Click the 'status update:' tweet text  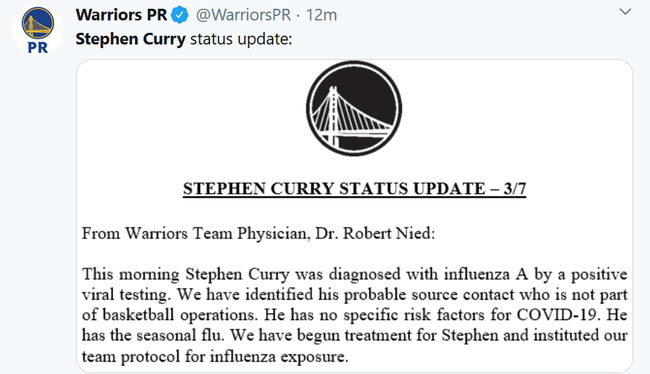tap(241, 39)
